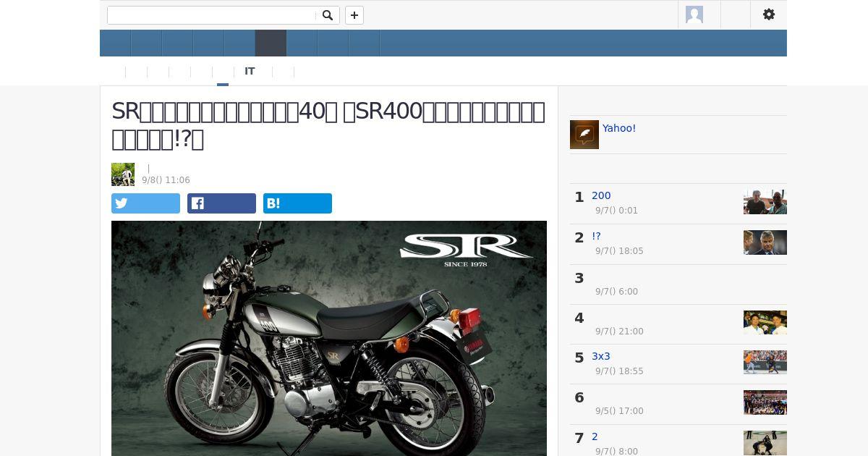868x456 pixels.
Task: Open the user avatar profile
Action: point(694,14)
